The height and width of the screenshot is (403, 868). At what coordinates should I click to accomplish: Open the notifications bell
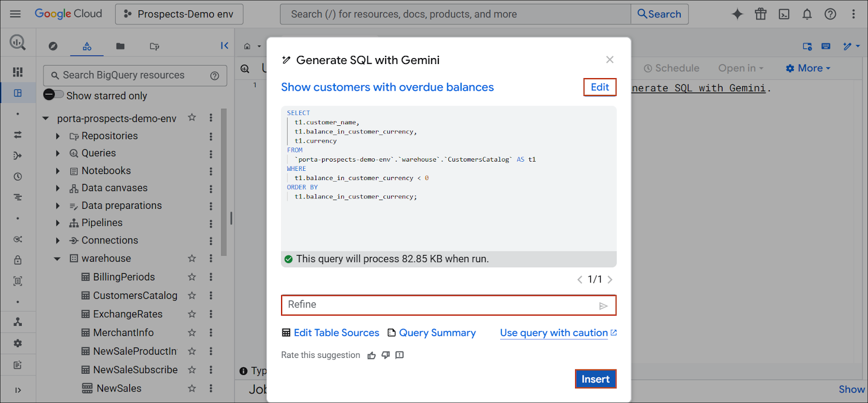tap(807, 14)
